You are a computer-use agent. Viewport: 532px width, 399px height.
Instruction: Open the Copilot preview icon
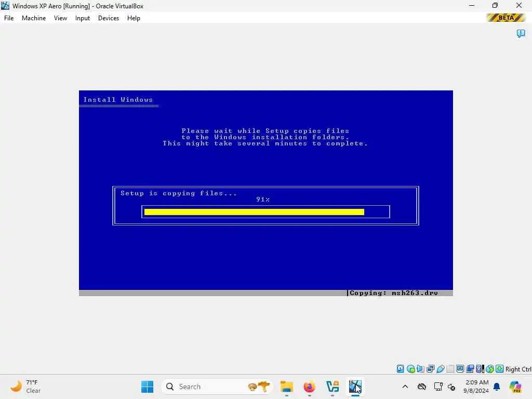point(515,387)
